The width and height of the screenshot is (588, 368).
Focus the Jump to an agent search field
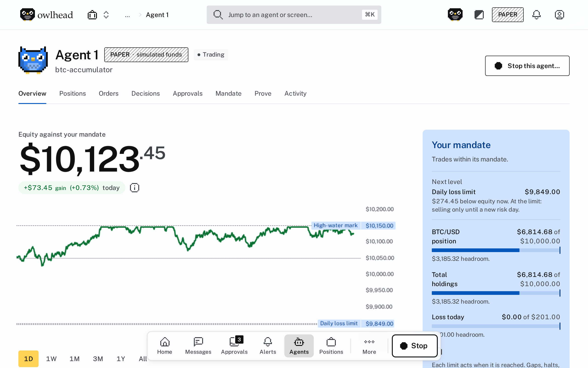click(x=294, y=15)
